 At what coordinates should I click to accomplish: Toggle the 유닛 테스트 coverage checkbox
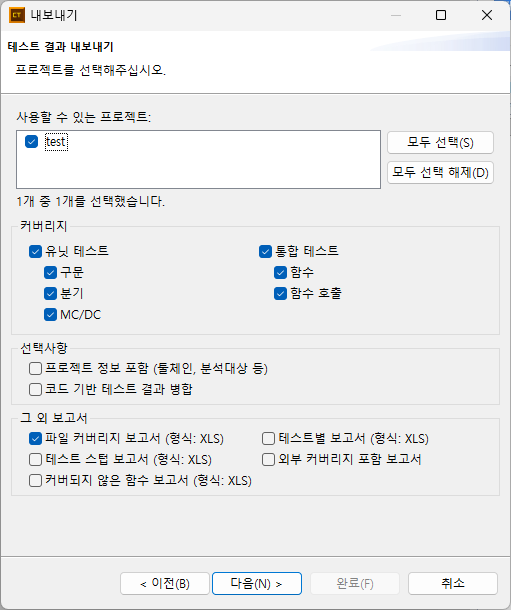[35, 251]
